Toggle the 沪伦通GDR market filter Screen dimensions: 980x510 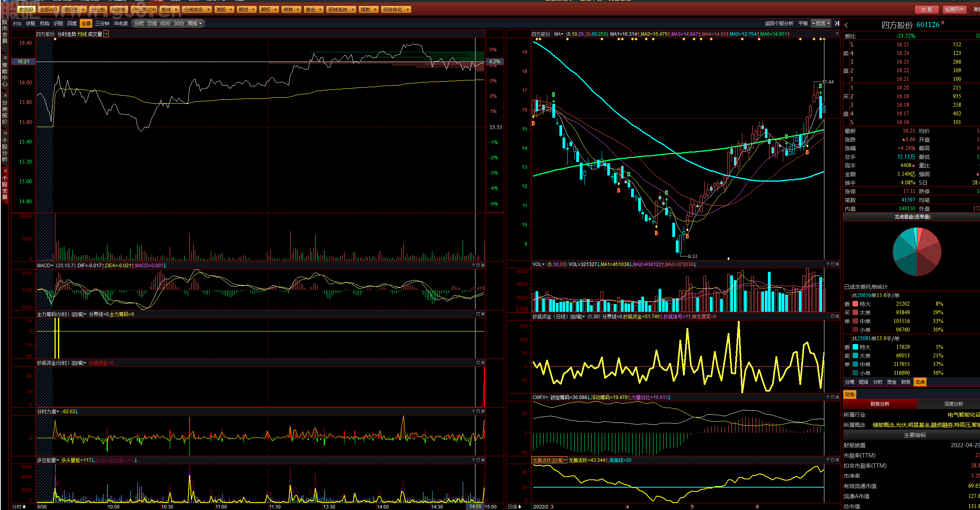click(x=144, y=9)
